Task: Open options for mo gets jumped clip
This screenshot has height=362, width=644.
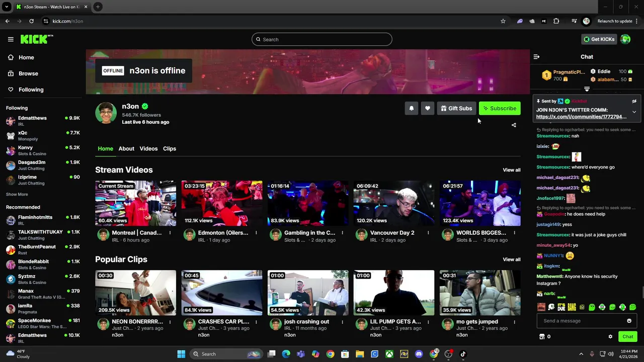Action: tap(514, 322)
